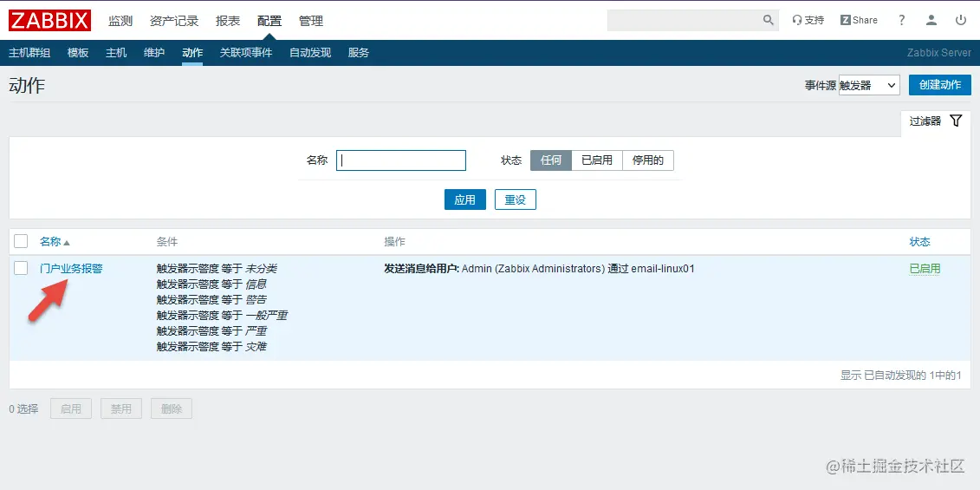Click the logout power icon
This screenshot has width=980, height=490.
point(961,20)
